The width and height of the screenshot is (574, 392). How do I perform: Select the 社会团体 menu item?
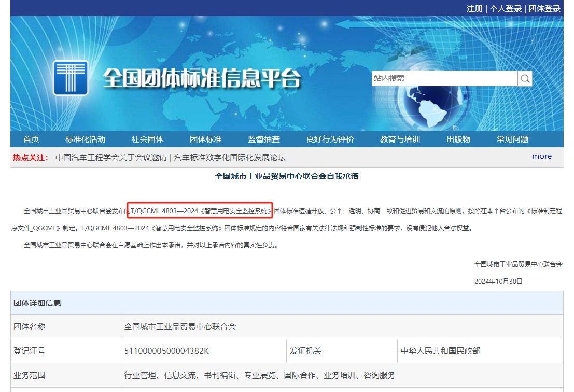tap(147, 139)
